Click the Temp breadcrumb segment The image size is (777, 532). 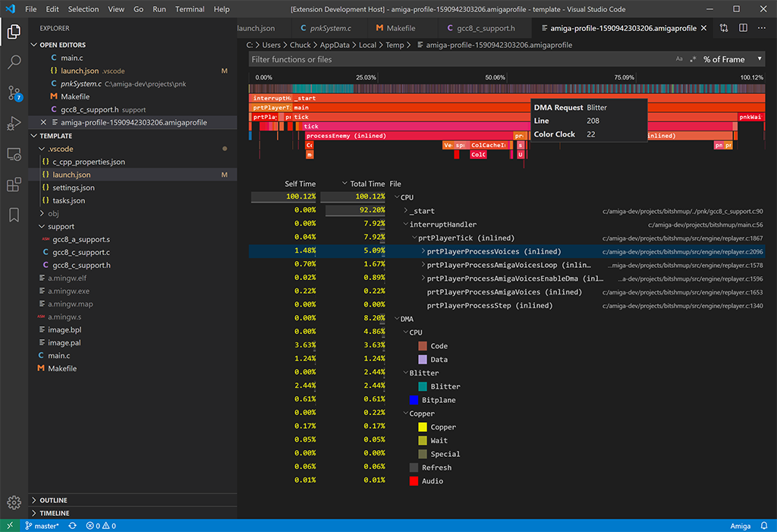395,45
